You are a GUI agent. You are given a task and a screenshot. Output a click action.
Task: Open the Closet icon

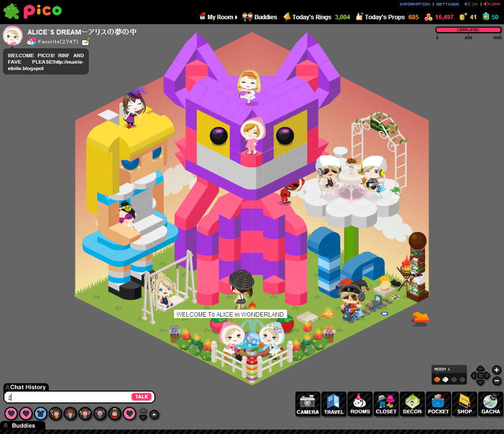click(x=386, y=403)
